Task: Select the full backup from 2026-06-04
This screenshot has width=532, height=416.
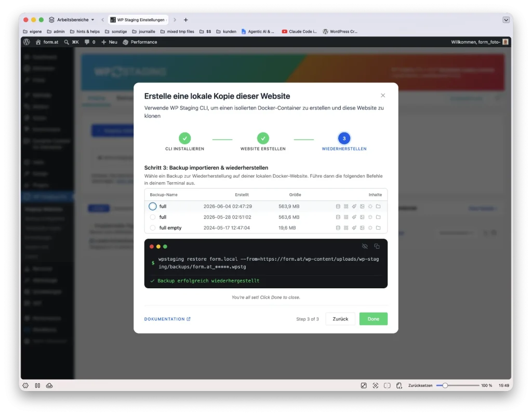Action: coord(153,206)
